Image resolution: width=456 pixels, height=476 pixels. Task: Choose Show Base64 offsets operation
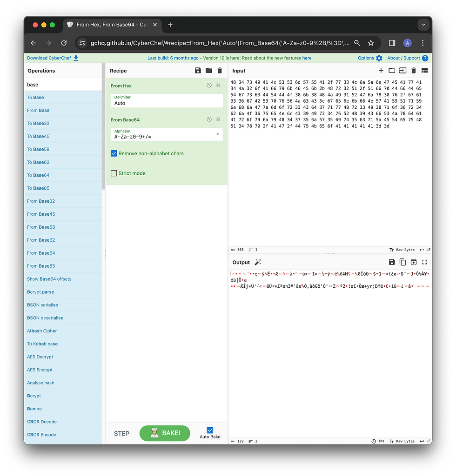63,279
